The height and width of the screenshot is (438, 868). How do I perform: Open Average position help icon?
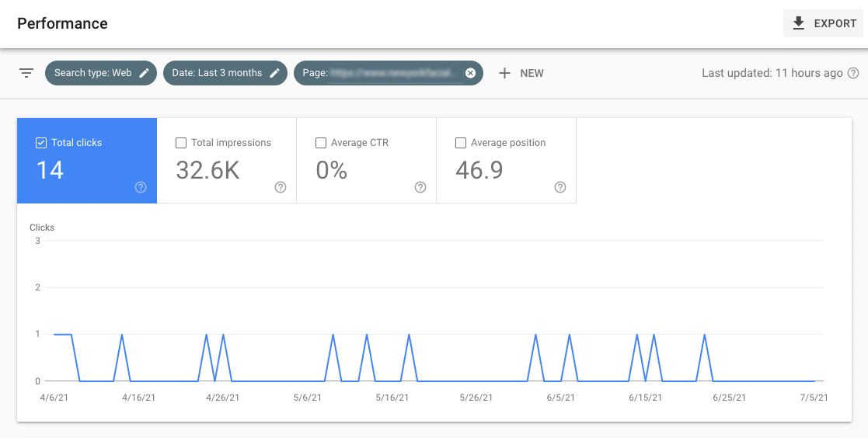(560, 187)
